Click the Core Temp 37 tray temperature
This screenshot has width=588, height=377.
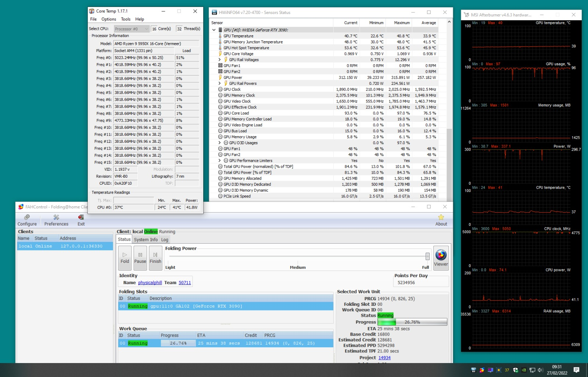[507, 370]
